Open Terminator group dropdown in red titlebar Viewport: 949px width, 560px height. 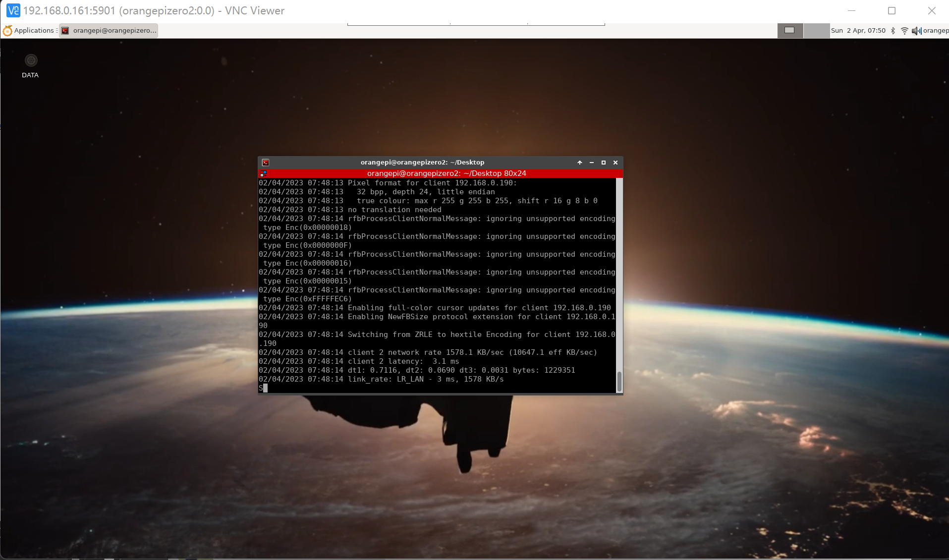264,173
